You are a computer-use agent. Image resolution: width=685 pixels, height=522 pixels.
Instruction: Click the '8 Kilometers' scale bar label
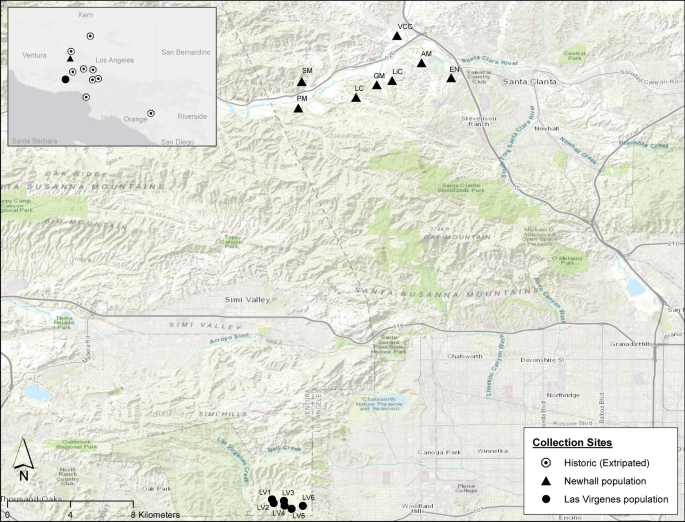(156, 515)
